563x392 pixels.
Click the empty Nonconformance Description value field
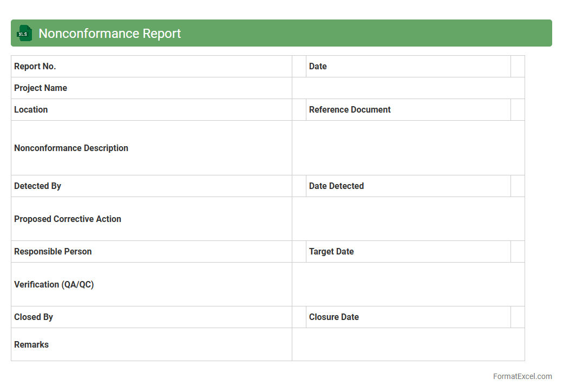pos(408,148)
